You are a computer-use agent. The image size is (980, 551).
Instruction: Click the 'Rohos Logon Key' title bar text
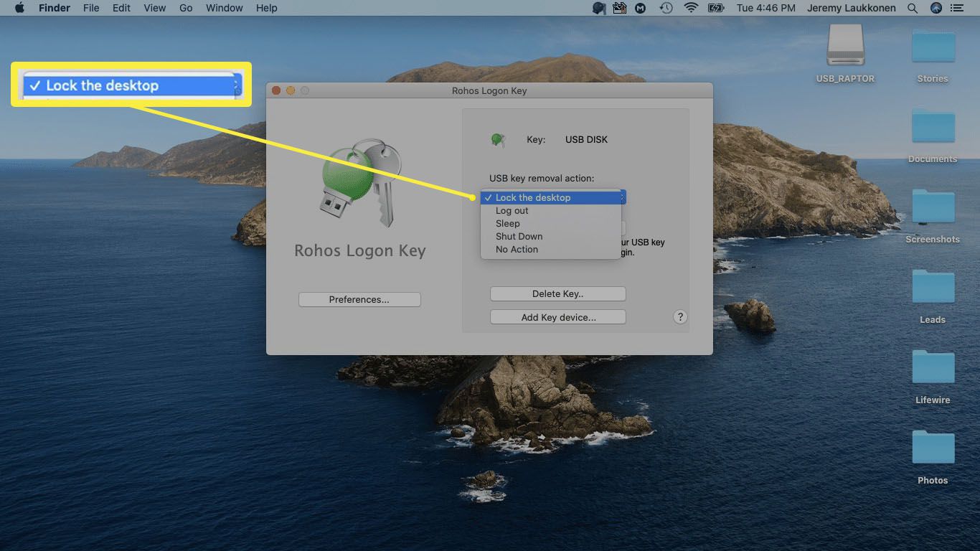489,90
